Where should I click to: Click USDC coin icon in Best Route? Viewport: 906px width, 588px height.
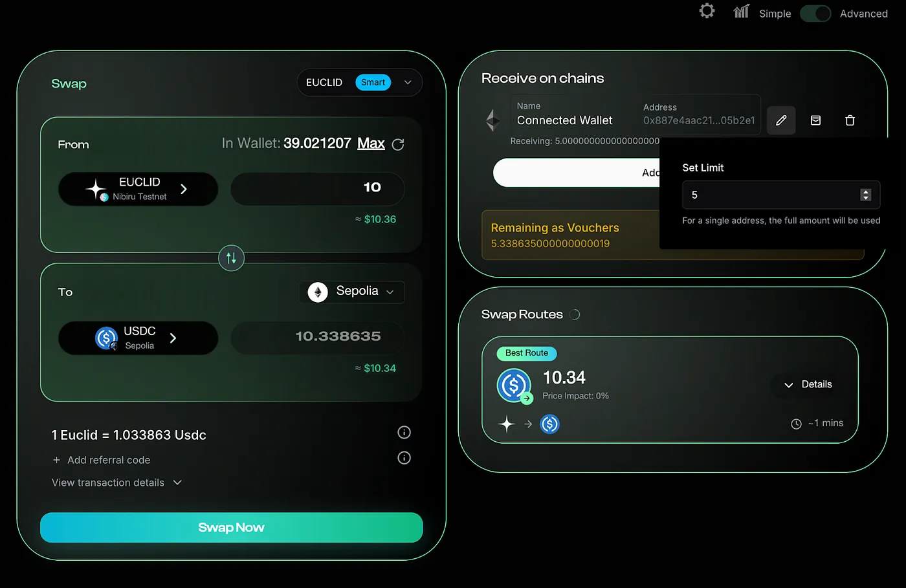[514, 386]
